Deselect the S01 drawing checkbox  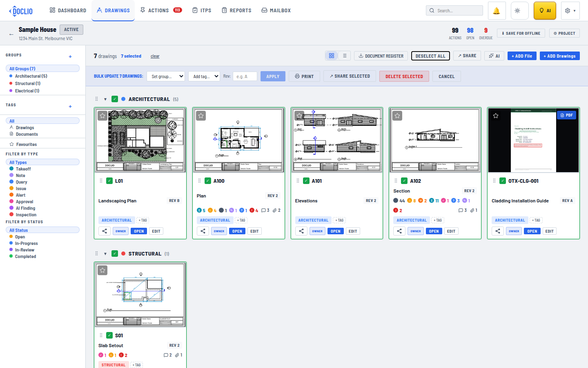tap(109, 335)
